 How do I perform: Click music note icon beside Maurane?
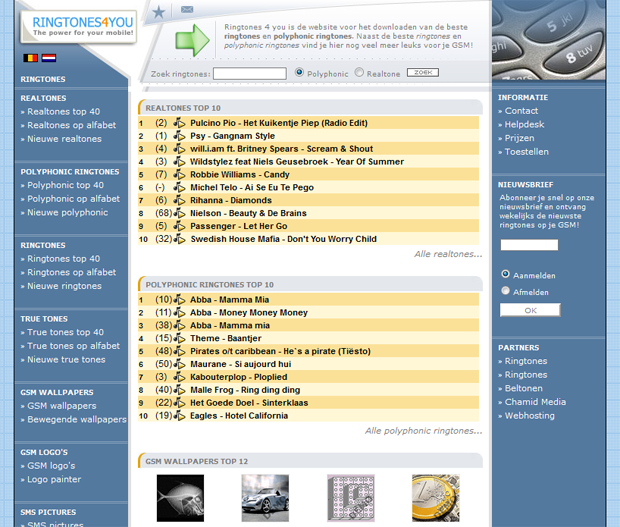pos(179,364)
